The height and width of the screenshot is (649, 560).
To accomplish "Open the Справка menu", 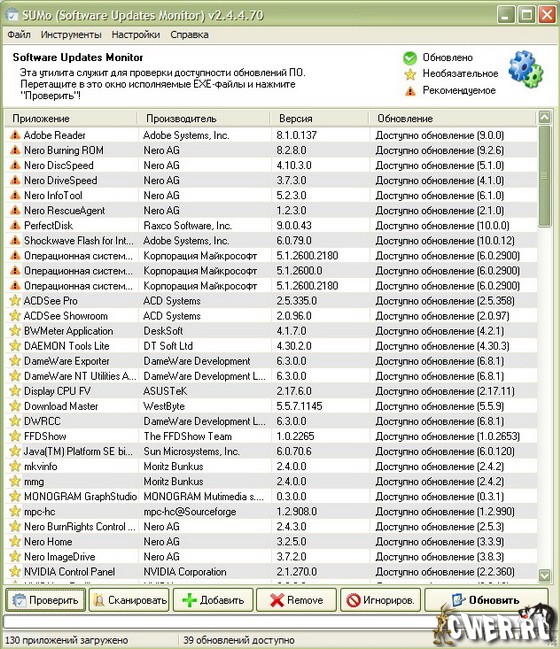I will coord(190,35).
